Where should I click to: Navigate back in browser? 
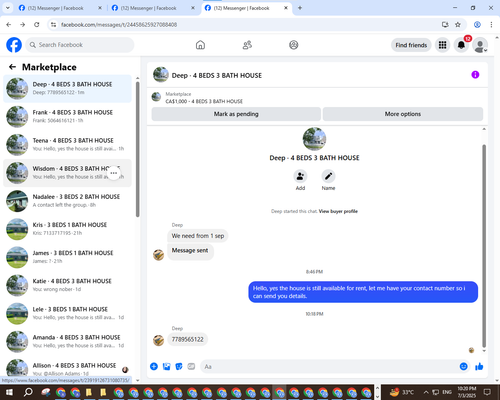tap(9, 25)
